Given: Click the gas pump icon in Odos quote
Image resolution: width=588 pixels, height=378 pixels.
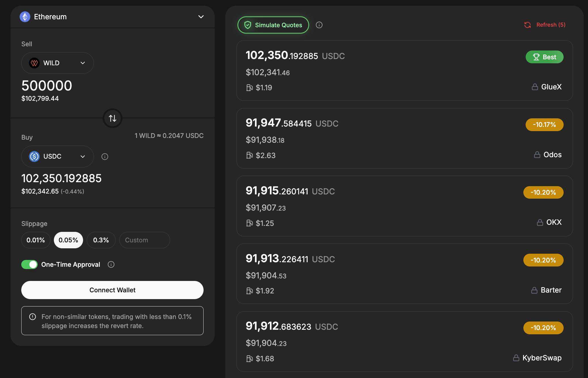Looking at the screenshot, I should tap(249, 156).
